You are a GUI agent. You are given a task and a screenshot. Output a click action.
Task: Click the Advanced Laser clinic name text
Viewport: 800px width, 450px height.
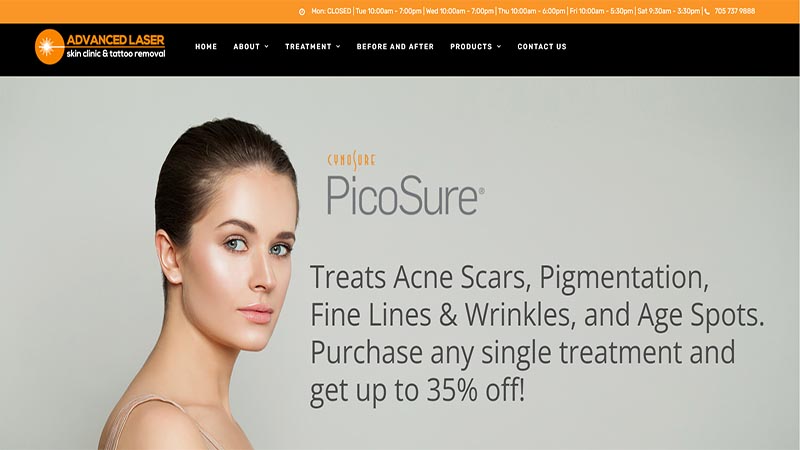click(x=116, y=46)
